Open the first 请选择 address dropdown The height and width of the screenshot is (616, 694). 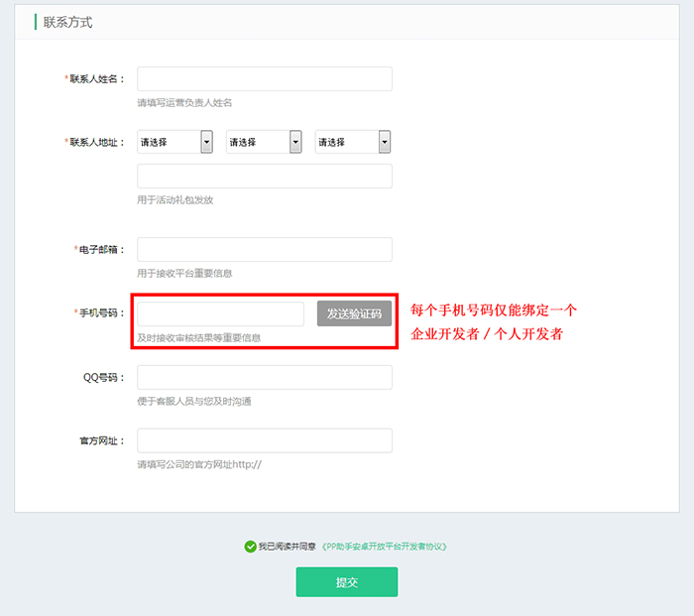tap(174, 142)
